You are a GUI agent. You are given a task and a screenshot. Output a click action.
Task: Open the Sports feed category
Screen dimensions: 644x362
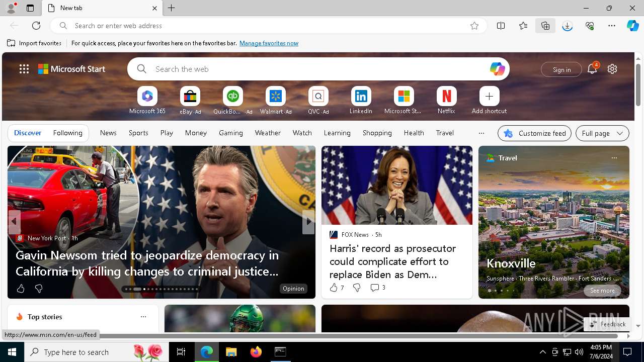point(138,133)
